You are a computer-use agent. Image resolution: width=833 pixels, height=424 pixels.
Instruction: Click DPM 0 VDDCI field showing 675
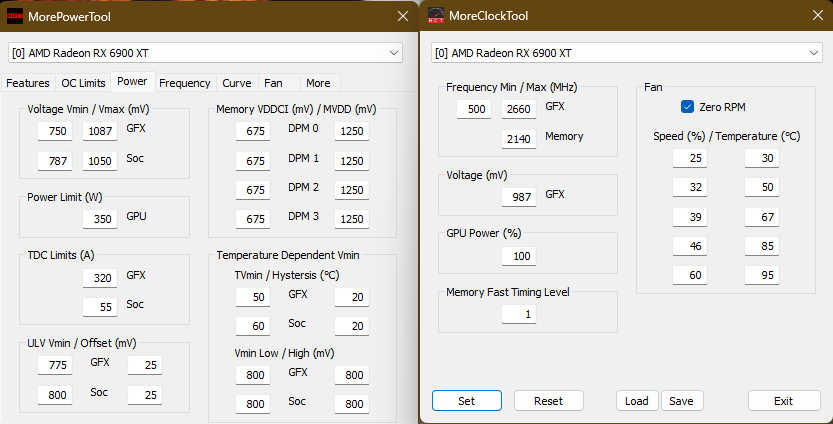coord(253,131)
